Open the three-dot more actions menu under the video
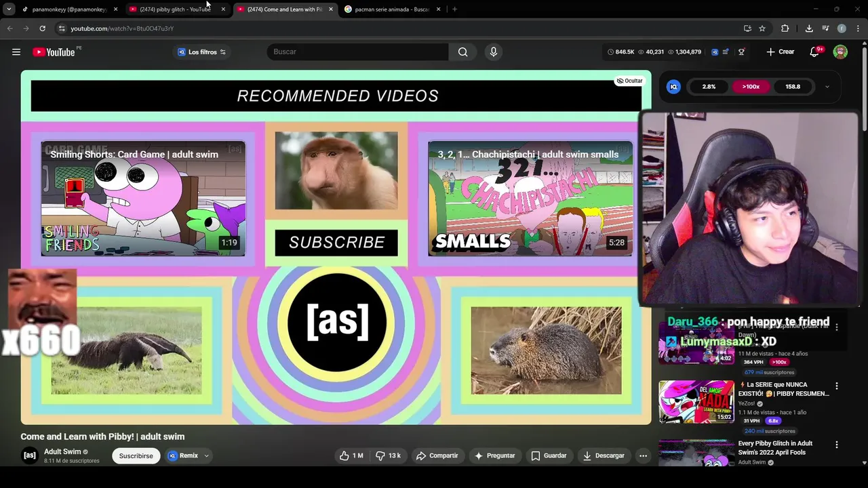This screenshot has height=488, width=868. tap(643, 455)
